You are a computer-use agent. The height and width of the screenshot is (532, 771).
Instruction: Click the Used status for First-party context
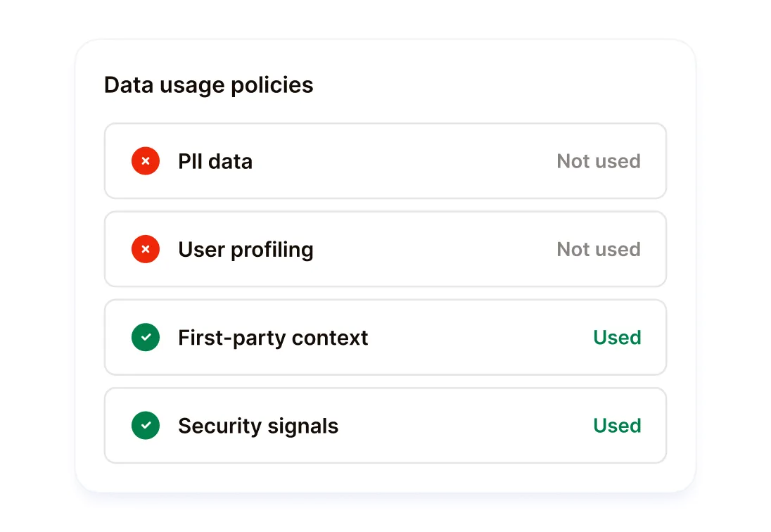[x=617, y=338]
